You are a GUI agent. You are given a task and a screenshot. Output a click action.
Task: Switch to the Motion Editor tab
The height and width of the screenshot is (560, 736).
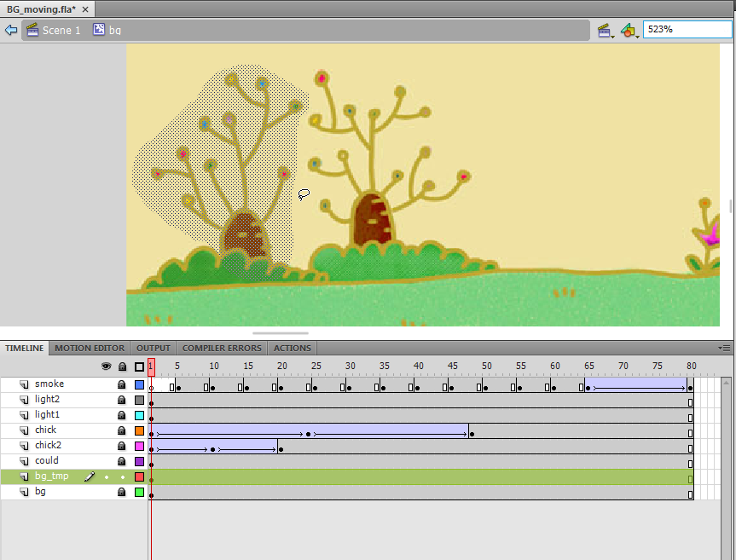(90, 348)
